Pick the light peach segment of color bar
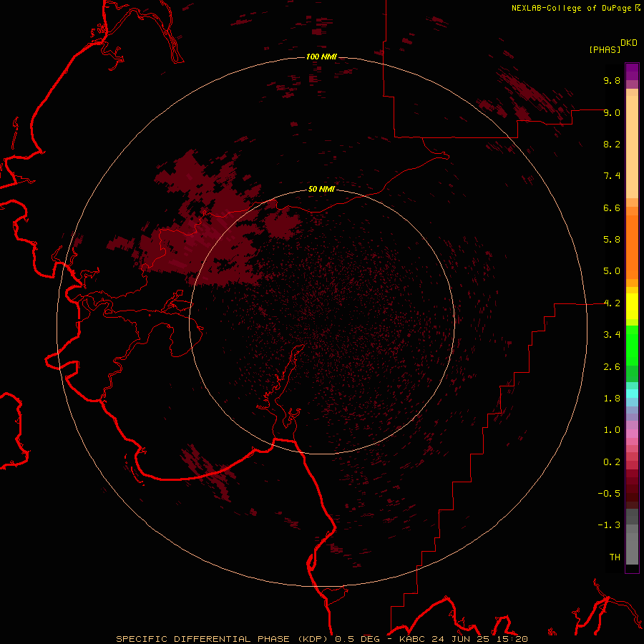 (x=632, y=147)
